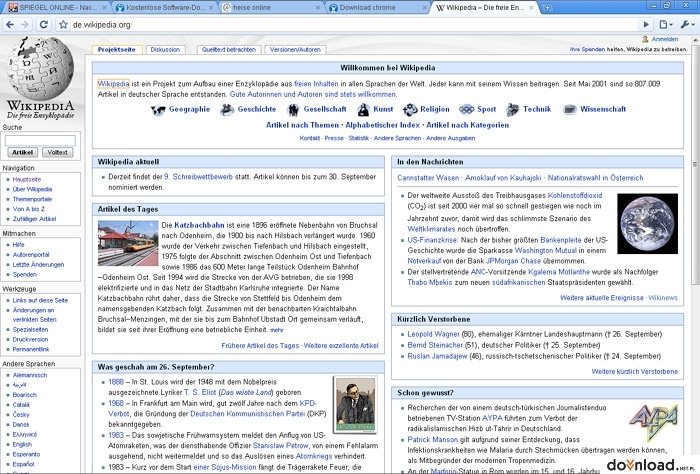Open the Kunst portal icon

pos(363,109)
